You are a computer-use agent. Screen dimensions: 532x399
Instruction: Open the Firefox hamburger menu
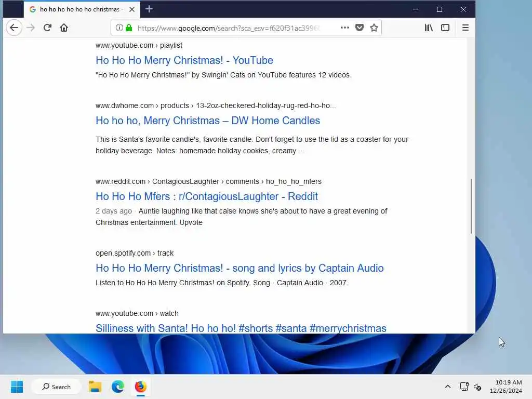[465, 28]
